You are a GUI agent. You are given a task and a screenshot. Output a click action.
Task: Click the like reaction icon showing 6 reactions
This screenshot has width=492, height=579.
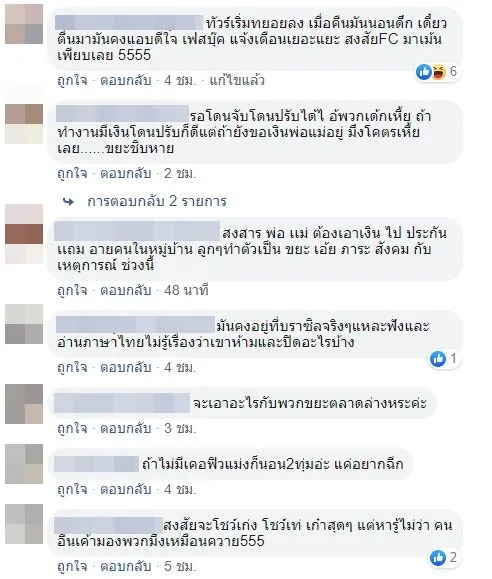click(x=424, y=72)
